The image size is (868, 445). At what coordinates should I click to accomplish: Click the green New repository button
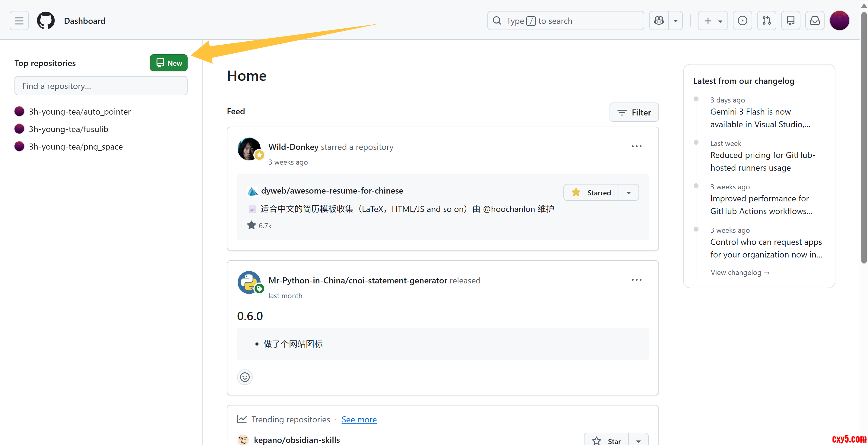point(169,63)
